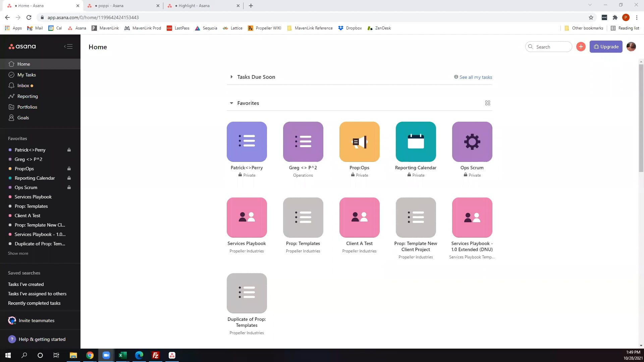Image resolution: width=644 pixels, height=362 pixels.
Task: Open Inbox in sidebar
Action: [40, 85]
